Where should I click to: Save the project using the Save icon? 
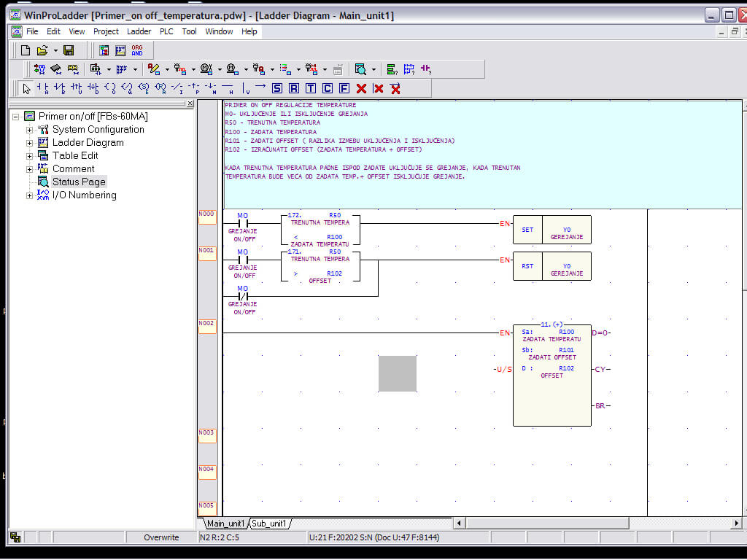pos(68,50)
